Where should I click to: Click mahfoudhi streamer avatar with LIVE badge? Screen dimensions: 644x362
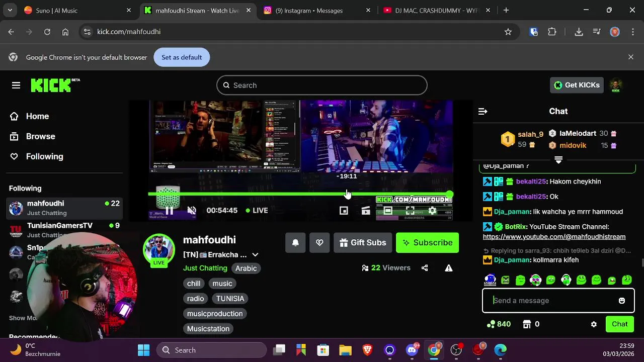click(x=159, y=250)
